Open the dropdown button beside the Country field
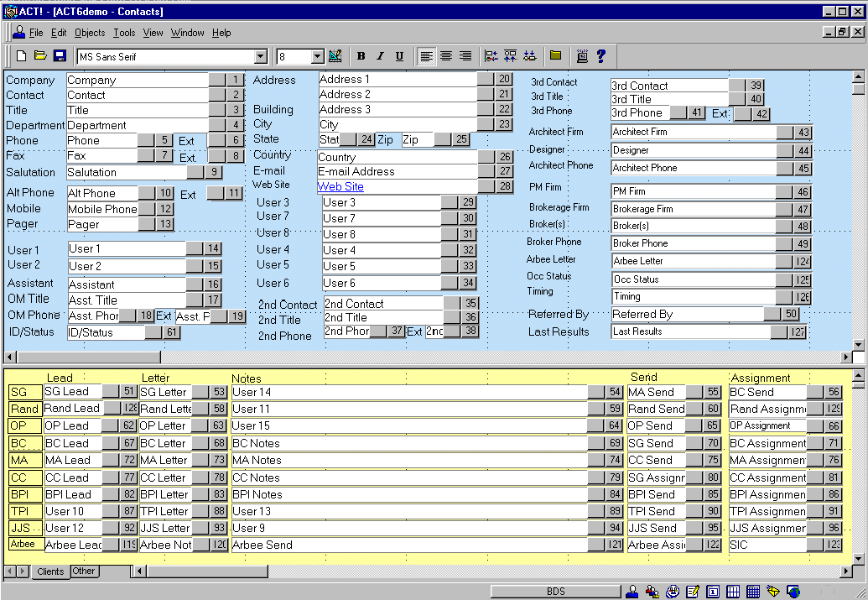868x600 pixels. (x=486, y=157)
